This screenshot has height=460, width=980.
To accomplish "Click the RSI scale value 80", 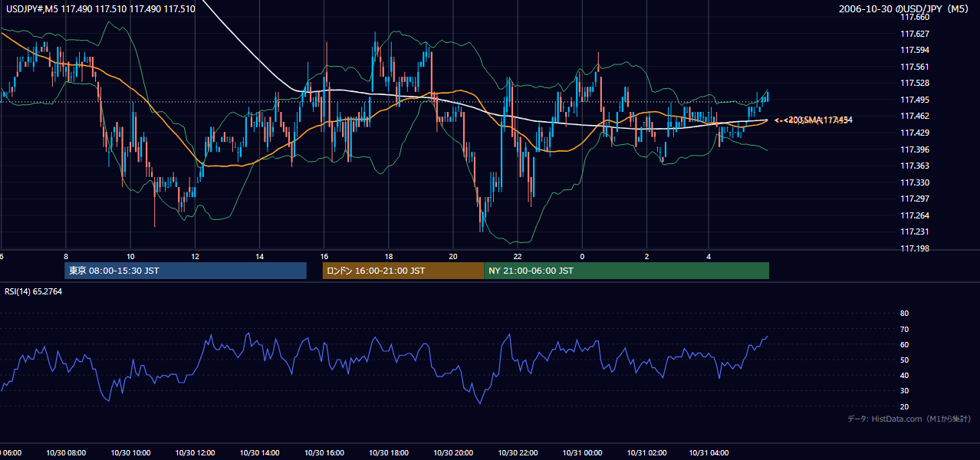I will (904, 314).
